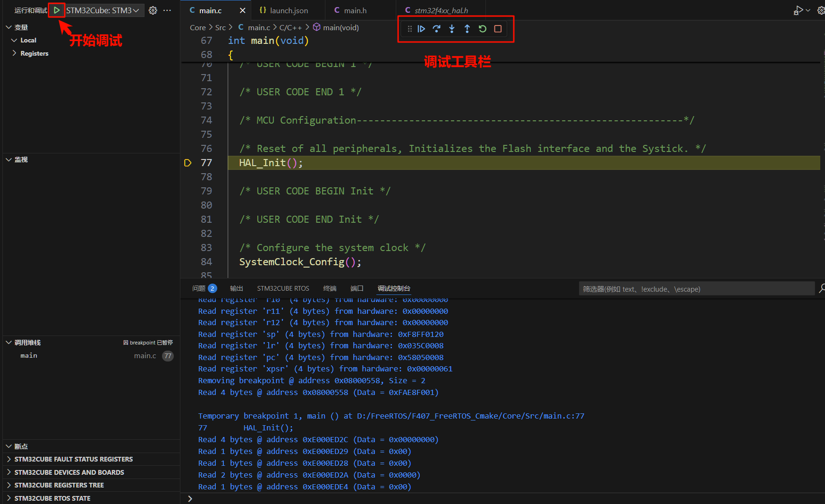Click the current line arrow at line 77

pos(187,163)
